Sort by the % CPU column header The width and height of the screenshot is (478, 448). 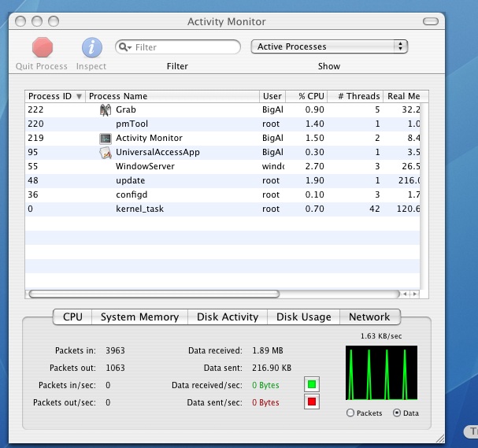coord(306,96)
